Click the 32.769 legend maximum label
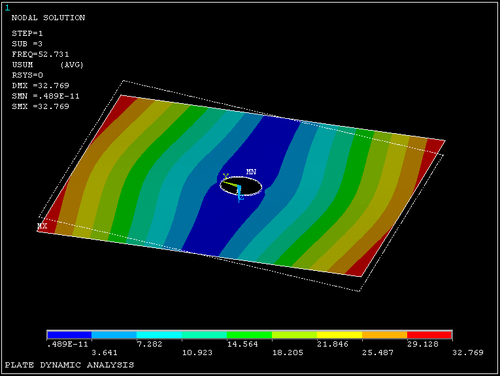This screenshot has width=500, height=376. click(468, 352)
